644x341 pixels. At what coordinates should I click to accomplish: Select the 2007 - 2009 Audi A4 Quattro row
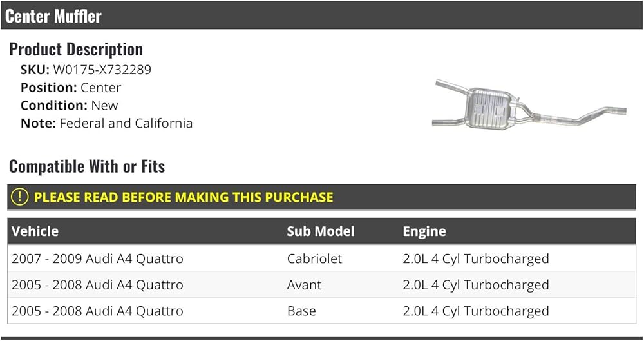pyautogui.click(x=321, y=258)
